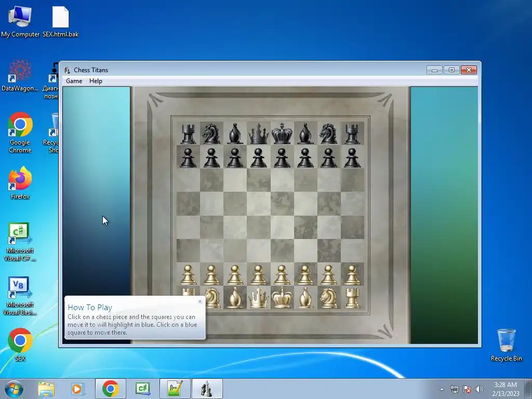The width and height of the screenshot is (532, 399).
Task: Select the white rook on the right corner
Action: pos(352,298)
